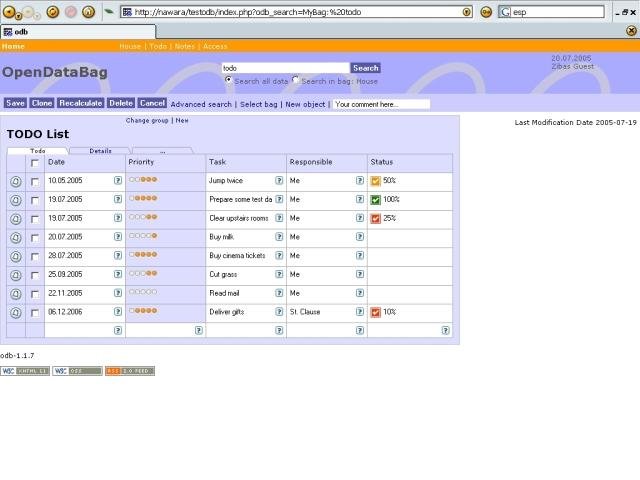Click the browser reload icon
640x480 pixels.
point(53,12)
